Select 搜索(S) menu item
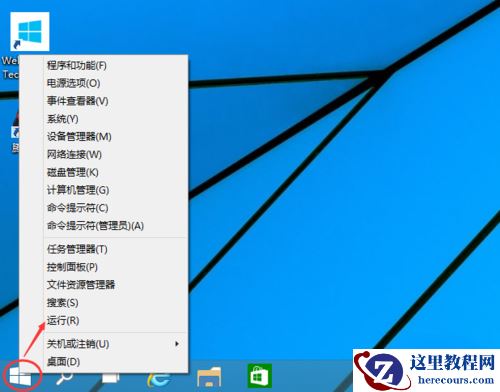The image size is (500, 392). [104, 303]
